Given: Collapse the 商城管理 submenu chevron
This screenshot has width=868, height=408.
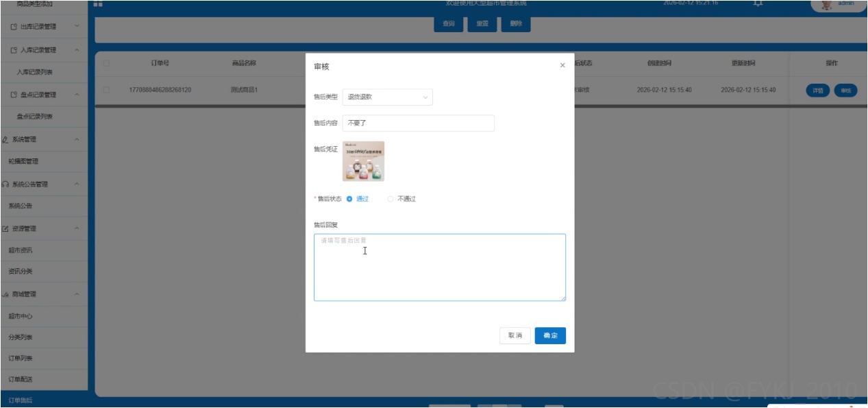Looking at the screenshot, I should point(77,294).
